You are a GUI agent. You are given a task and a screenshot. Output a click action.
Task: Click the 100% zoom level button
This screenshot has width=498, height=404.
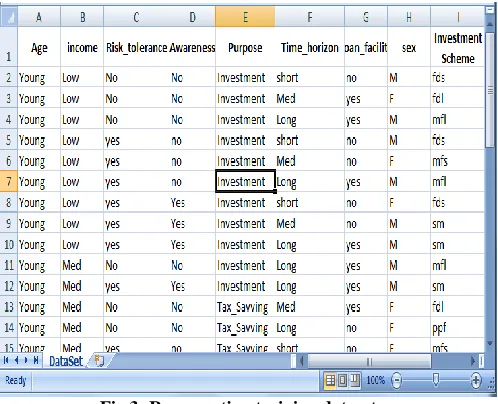[x=376, y=380]
